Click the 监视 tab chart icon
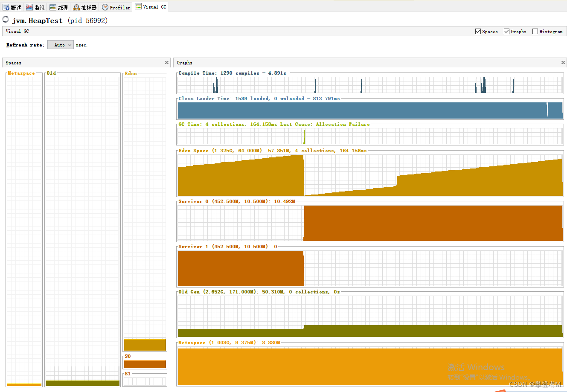 (29, 7)
